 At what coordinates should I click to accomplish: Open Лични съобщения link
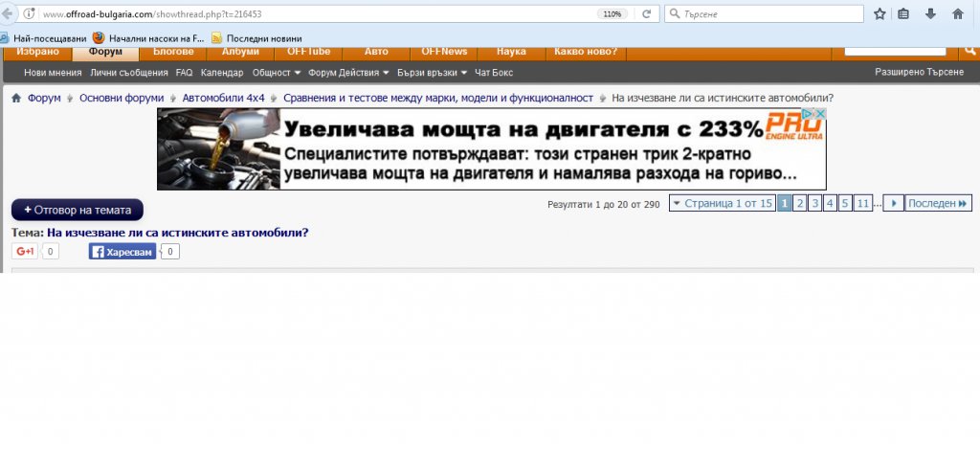[129, 73]
